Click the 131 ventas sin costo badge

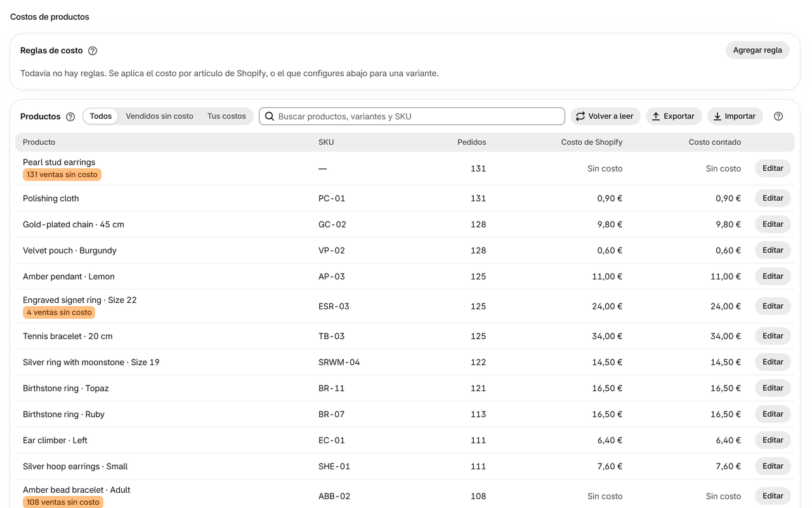pyautogui.click(x=62, y=175)
